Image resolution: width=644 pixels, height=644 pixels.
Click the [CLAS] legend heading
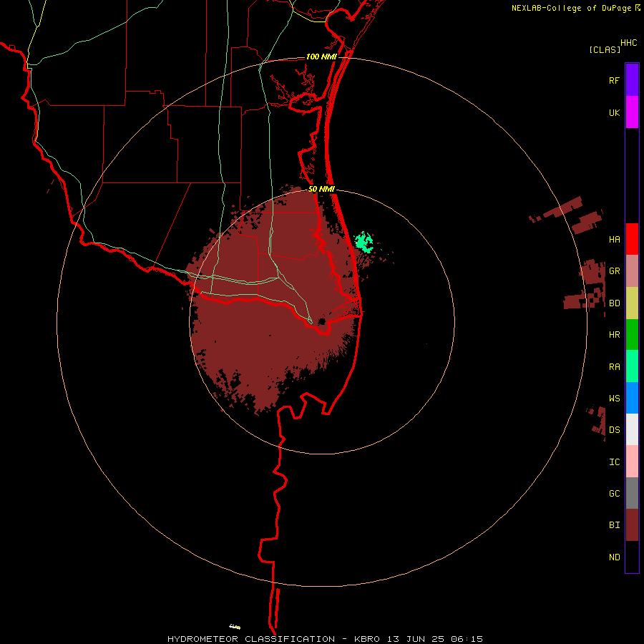point(605,49)
